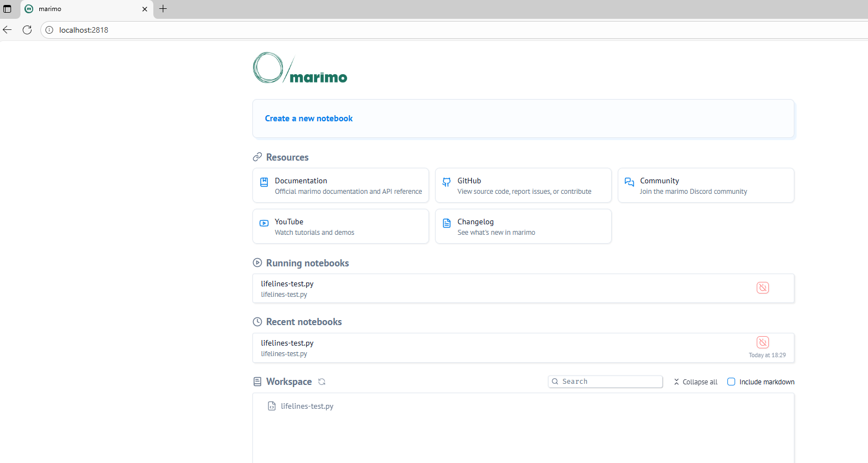
Task: Click the site info icon in address bar
Action: click(x=49, y=30)
